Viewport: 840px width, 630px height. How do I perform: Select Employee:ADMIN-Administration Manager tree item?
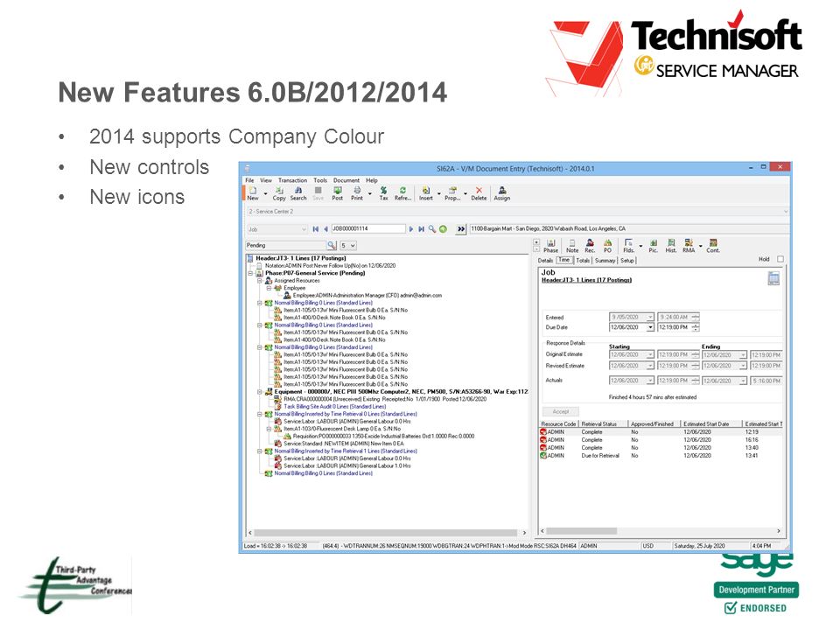pos(367,296)
